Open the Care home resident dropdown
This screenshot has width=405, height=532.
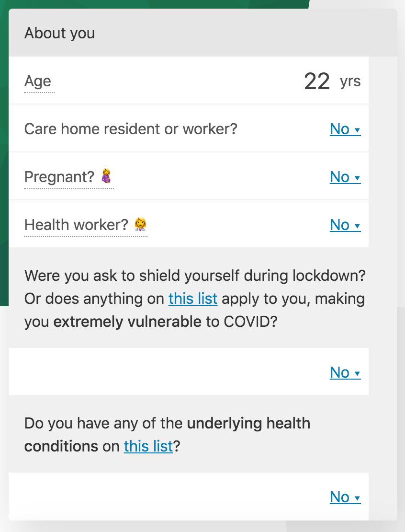pos(345,129)
